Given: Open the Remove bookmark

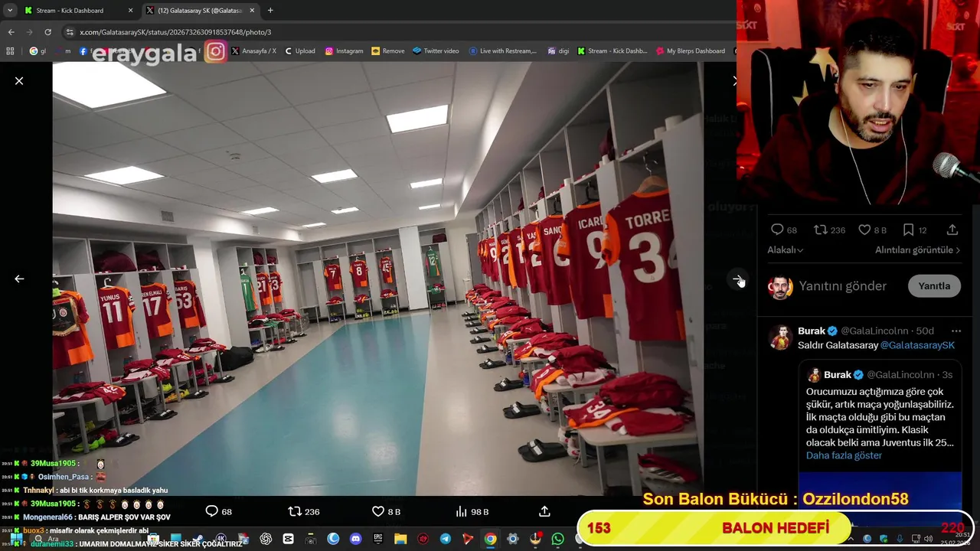Looking at the screenshot, I should pos(387,51).
